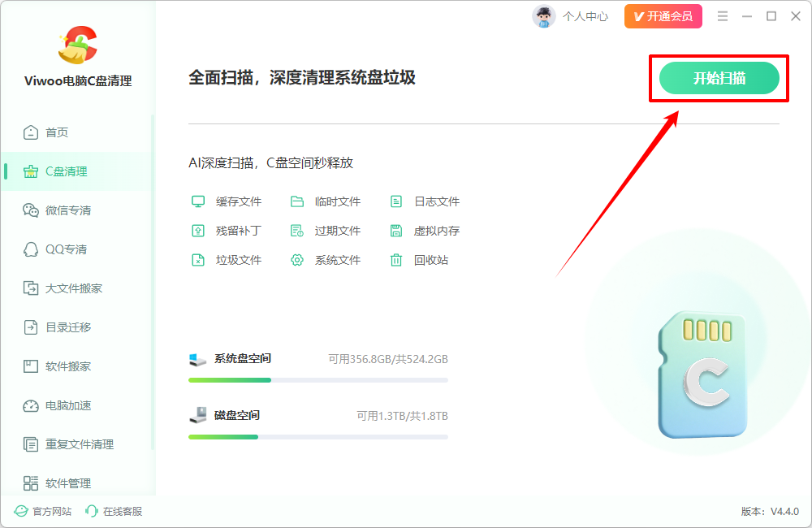Select the 软件搬家 icon

coord(31,366)
